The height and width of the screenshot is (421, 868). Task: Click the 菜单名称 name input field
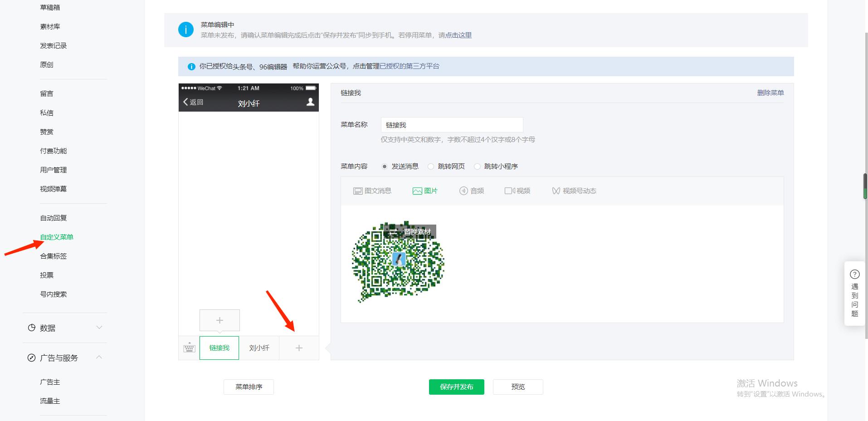[x=452, y=124]
